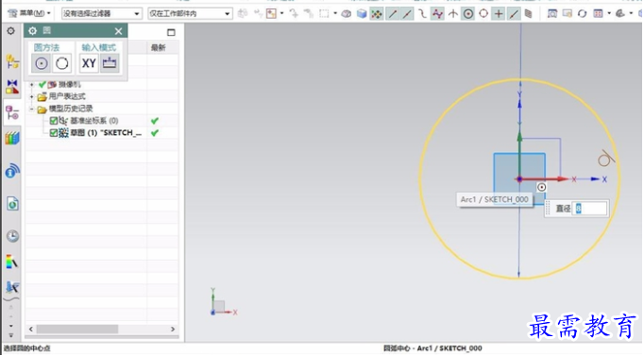Click the 最新 column header

point(158,47)
